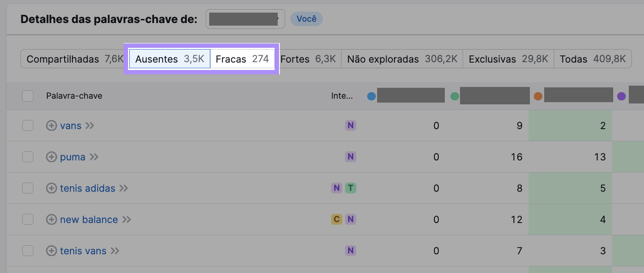Open the double-arrow expander beside puma

[x=95, y=157]
